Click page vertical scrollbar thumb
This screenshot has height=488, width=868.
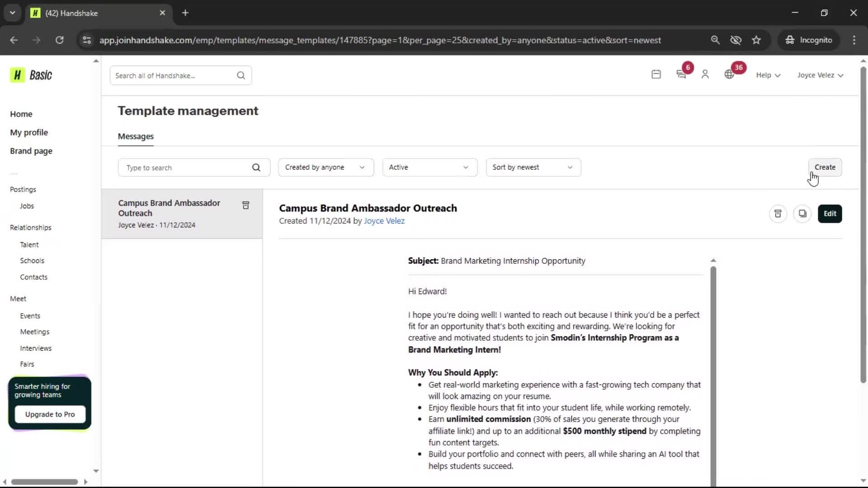(863, 225)
